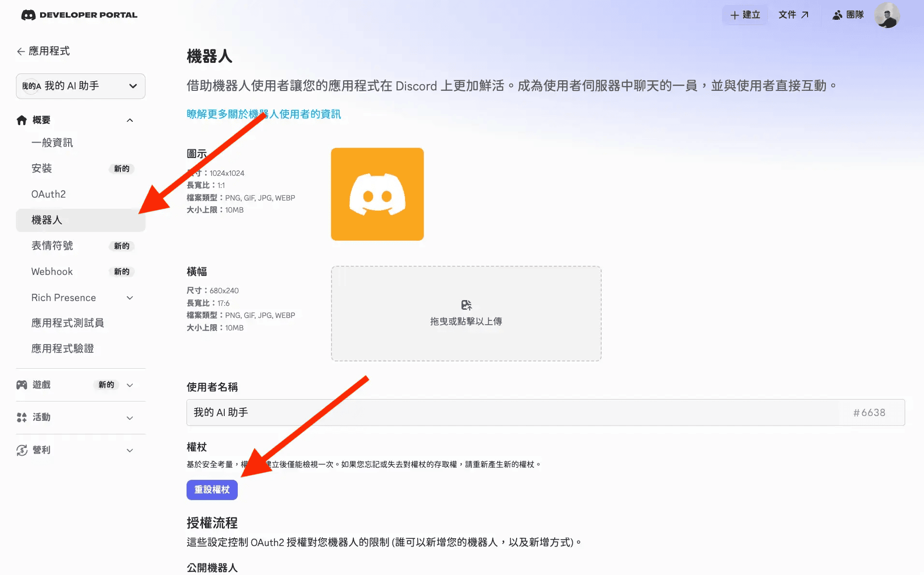
Task: Click the 新的 badge beside 安裝
Action: [x=122, y=169]
